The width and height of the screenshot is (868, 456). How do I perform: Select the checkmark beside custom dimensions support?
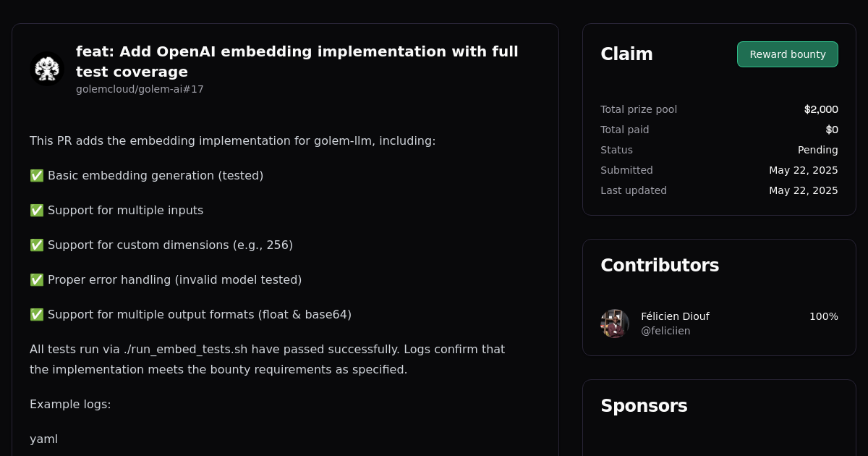(36, 245)
